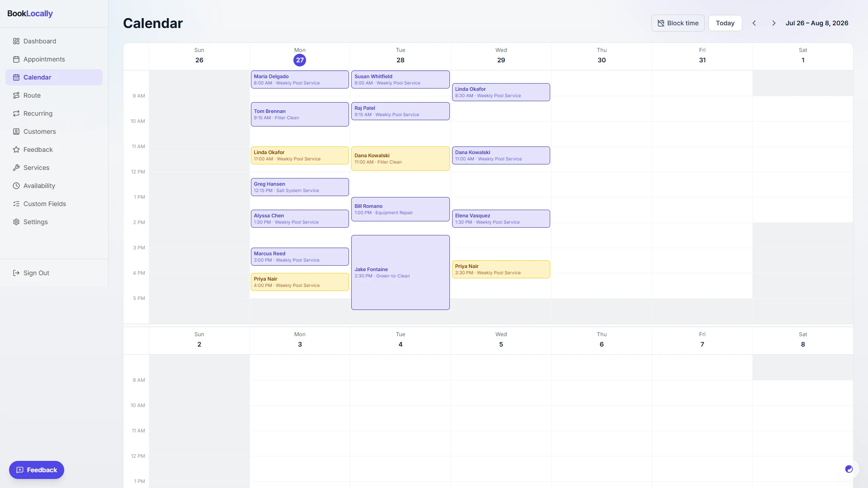Select Wednesday 29 date header

501,56
